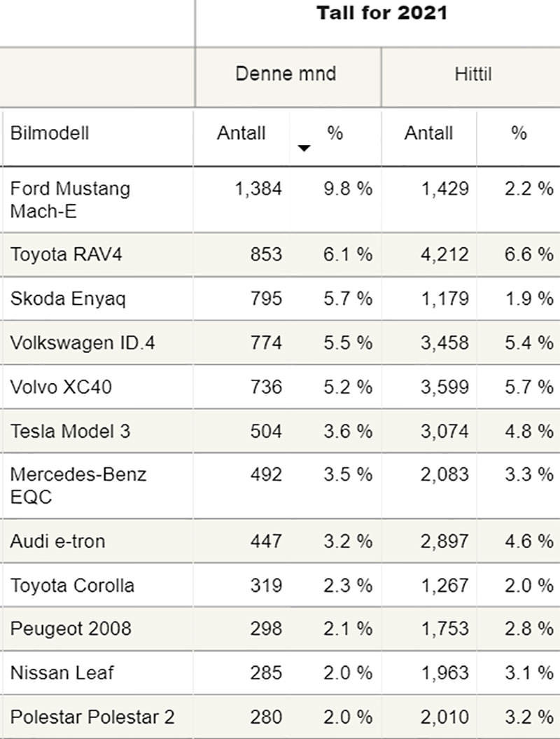The image size is (560, 739).
Task: Select the Polestar Polestar 2 row
Action: coord(92,717)
